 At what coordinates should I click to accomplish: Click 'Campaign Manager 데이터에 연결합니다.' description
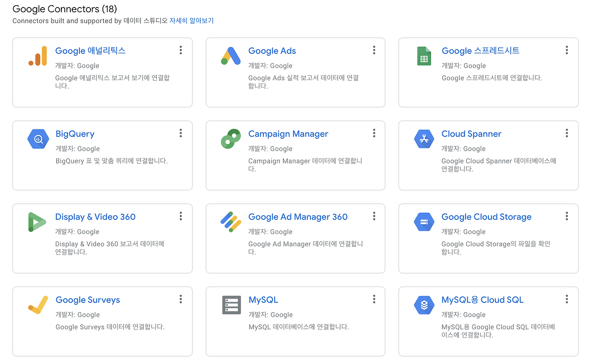pos(305,165)
